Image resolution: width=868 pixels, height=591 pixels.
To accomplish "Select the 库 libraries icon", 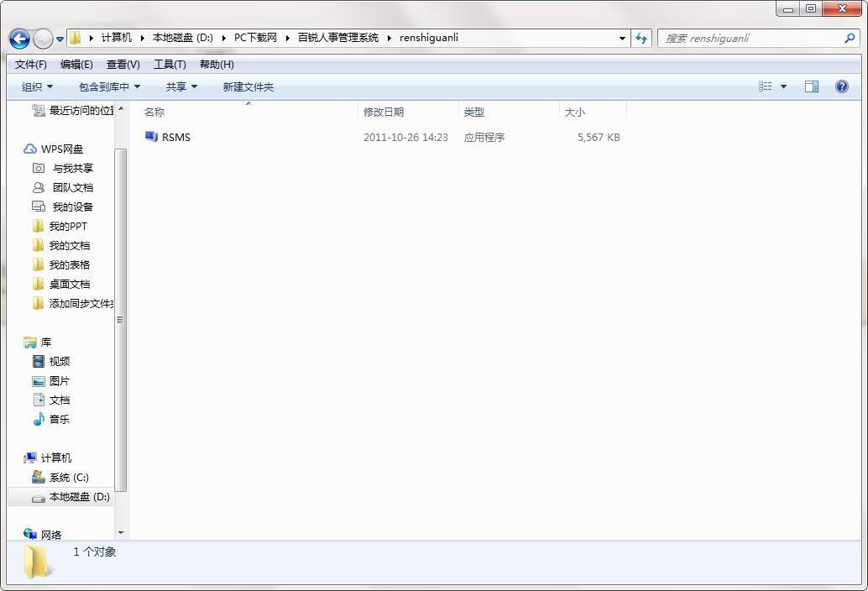I will [x=30, y=343].
